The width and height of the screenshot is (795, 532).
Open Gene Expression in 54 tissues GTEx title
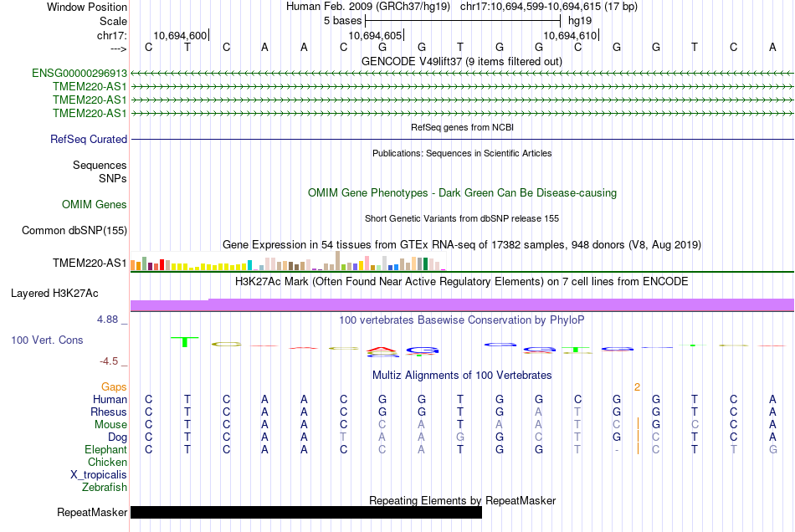pos(462,245)
